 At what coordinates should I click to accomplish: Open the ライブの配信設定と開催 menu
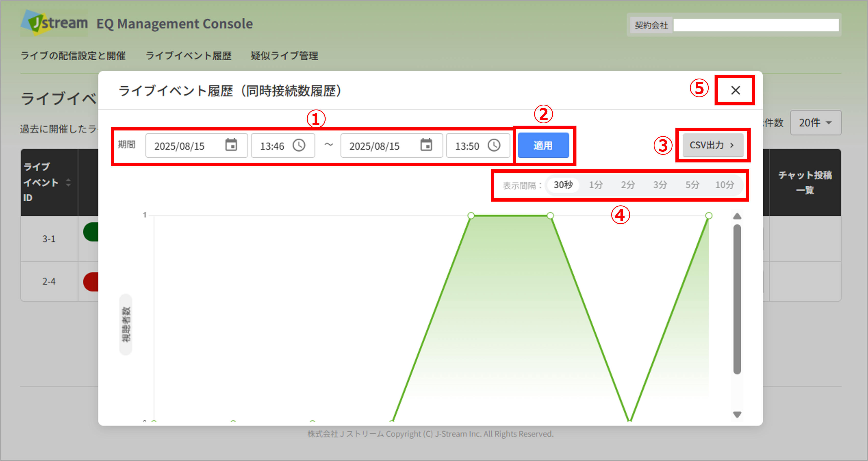point(73,56)
